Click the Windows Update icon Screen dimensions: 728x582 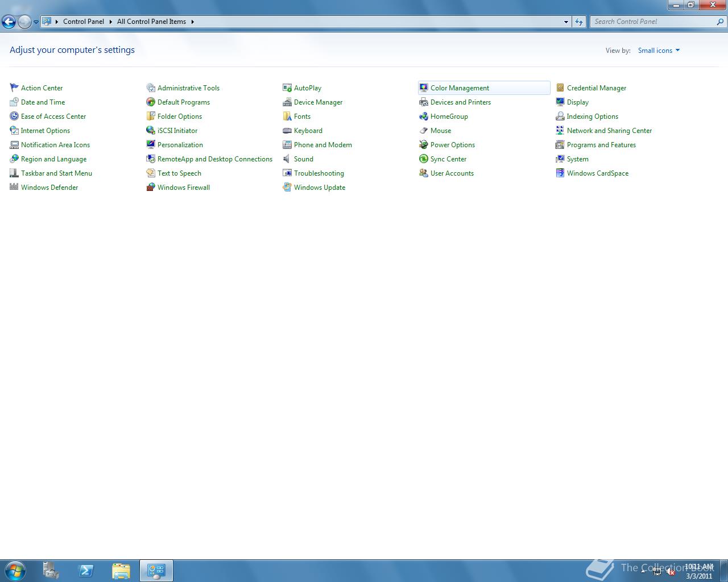click(x=287, y=187)
